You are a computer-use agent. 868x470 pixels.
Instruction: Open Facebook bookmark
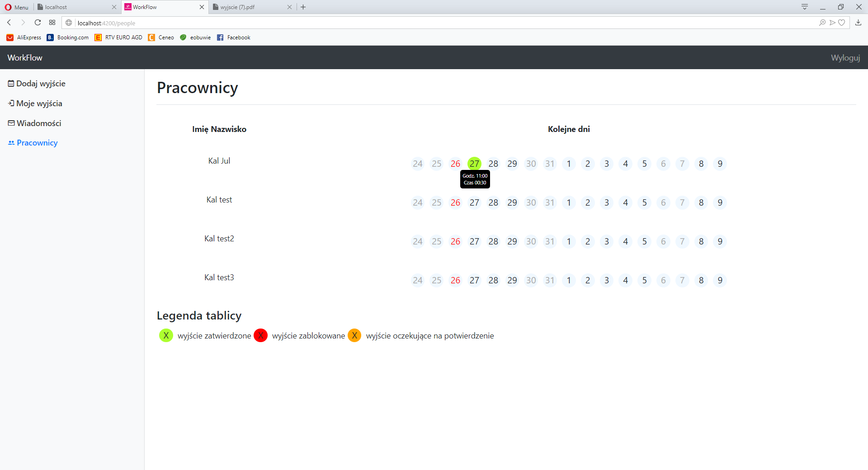point(234,38)
